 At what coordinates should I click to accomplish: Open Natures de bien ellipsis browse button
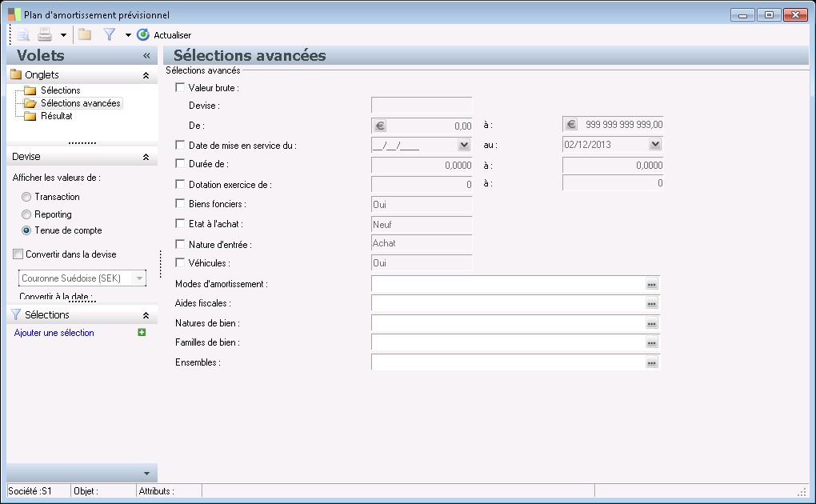(651, 323)
